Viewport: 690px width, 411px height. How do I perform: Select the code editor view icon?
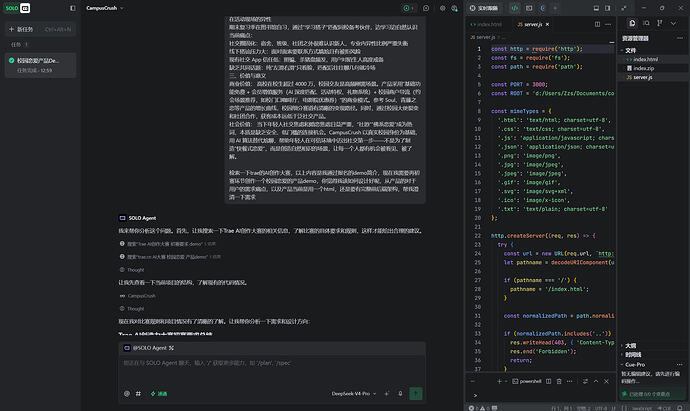[514, 8]
